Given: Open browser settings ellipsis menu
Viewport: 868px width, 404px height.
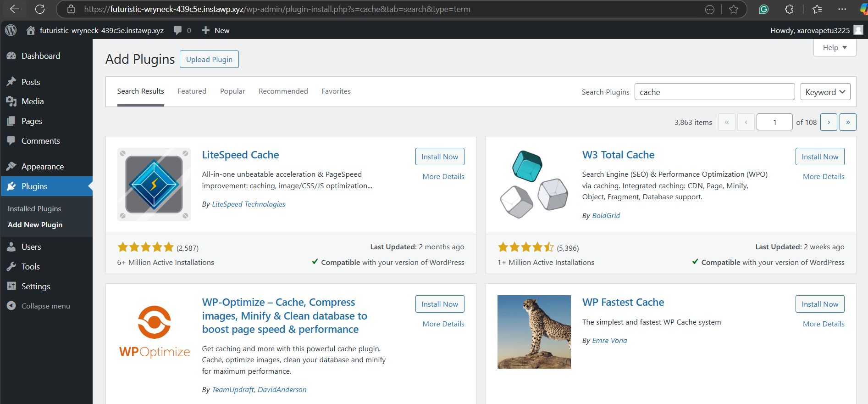Looking at the screenshot, I should 842,9.
